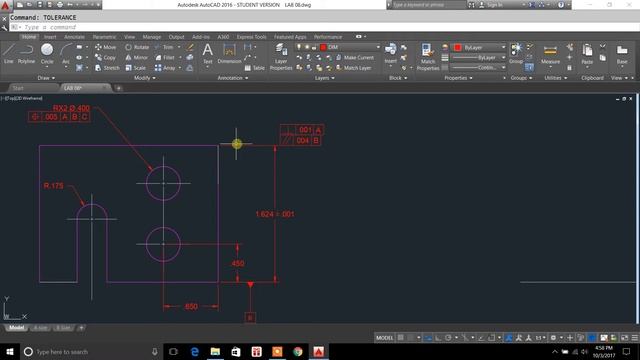Open File Explorer from taskbar

tap(215, 352)
